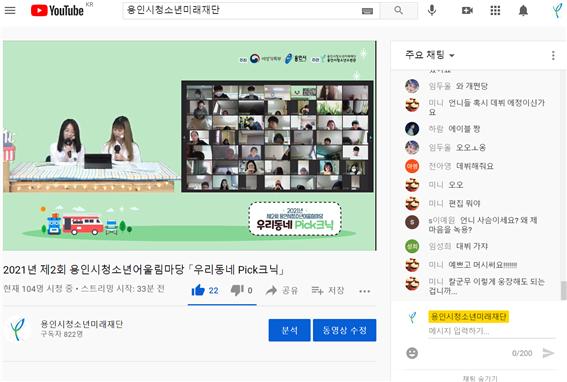Click the 분석 button
Viewport: 567px width, 382px height.
pyautogui.click(x=289, y=330)
